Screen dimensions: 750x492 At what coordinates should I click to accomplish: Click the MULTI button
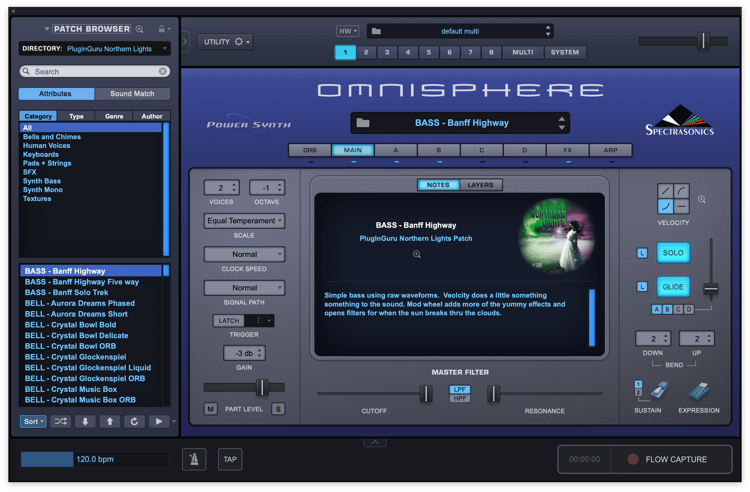(x=523, y=52)
